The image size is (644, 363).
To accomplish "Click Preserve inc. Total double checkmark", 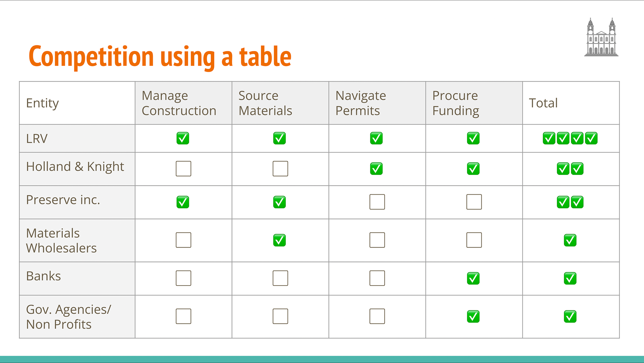I will point(570,202).
